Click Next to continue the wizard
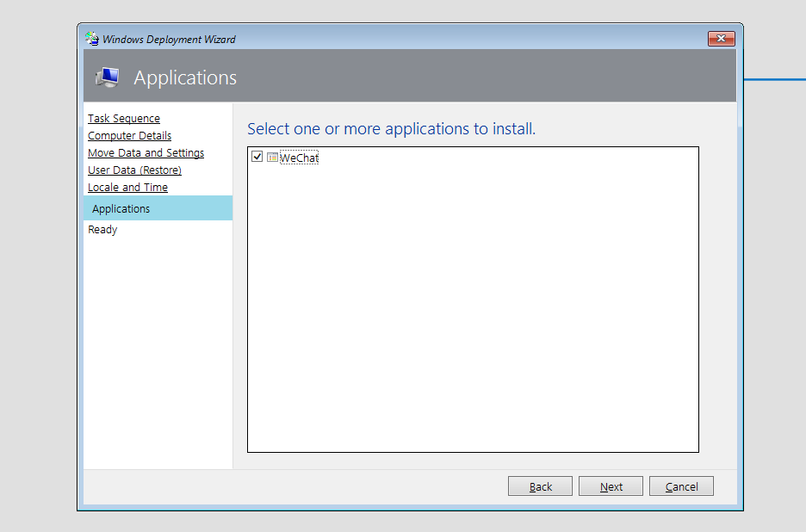806x532 pixels. (611, 486)
